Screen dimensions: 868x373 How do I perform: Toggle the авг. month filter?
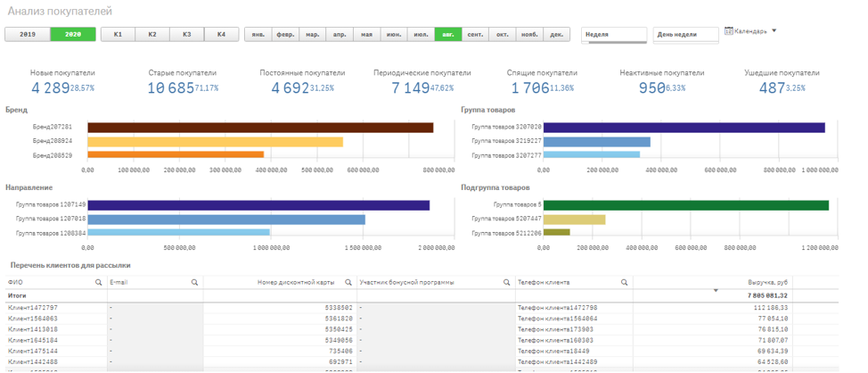(448, 35)
